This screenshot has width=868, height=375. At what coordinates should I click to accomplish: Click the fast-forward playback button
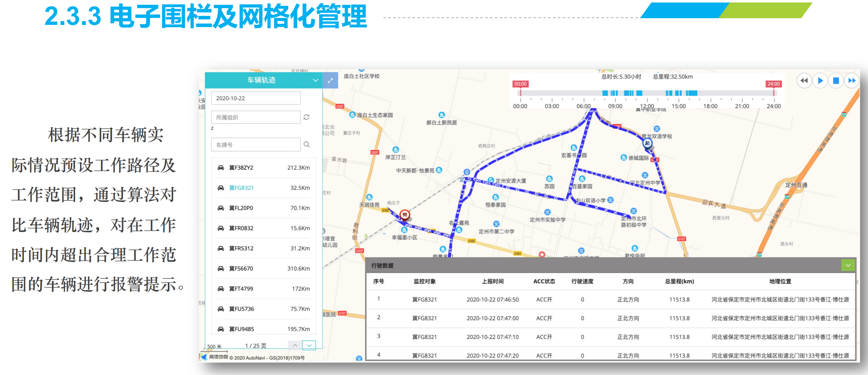(x=852, y=81)
